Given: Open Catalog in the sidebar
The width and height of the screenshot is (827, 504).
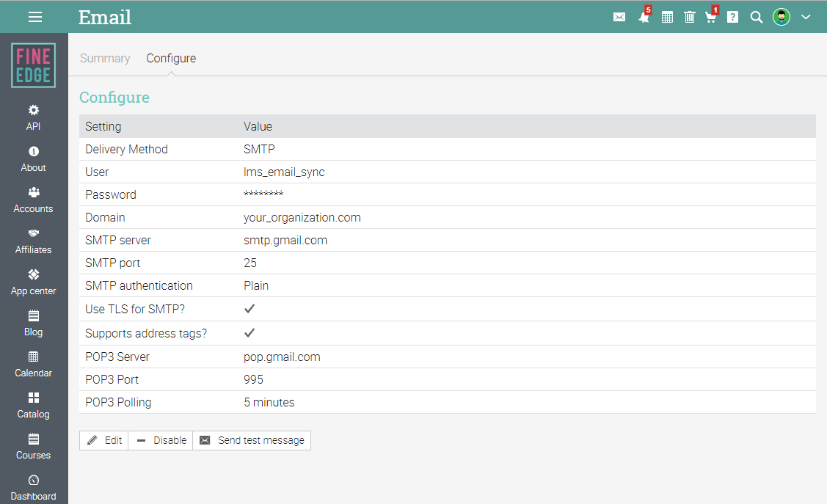Looking at the screenshot, I should point(33,406).
